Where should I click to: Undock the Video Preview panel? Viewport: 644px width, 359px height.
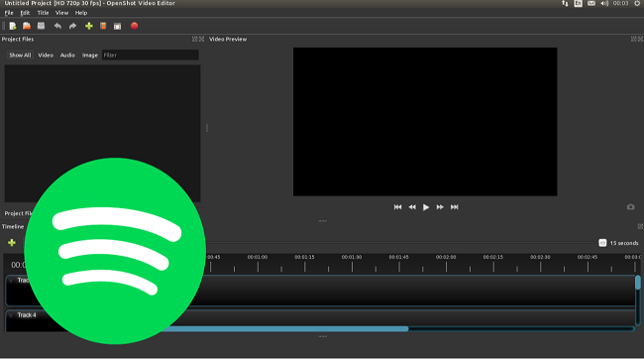tap(634, 39)
